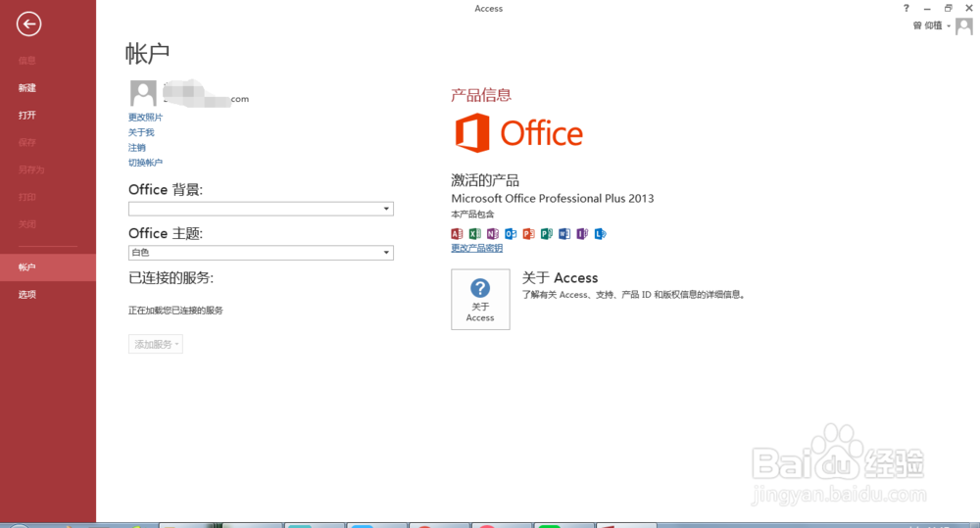Select 关闭 in the left sidebar

click(26, 224)
